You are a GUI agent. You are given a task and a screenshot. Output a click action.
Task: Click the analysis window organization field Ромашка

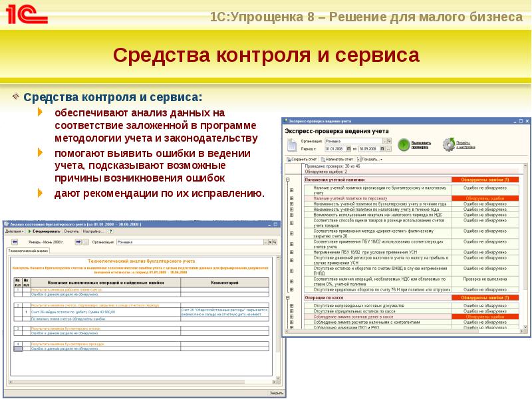190,242
